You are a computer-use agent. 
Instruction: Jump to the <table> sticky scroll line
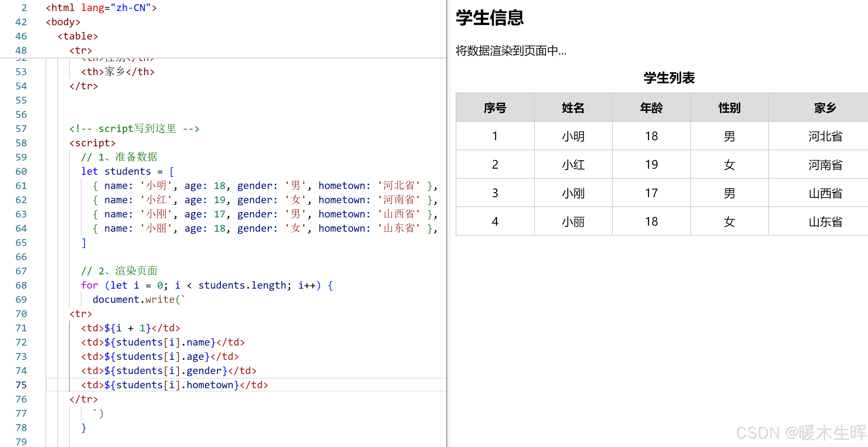(78, 36)
